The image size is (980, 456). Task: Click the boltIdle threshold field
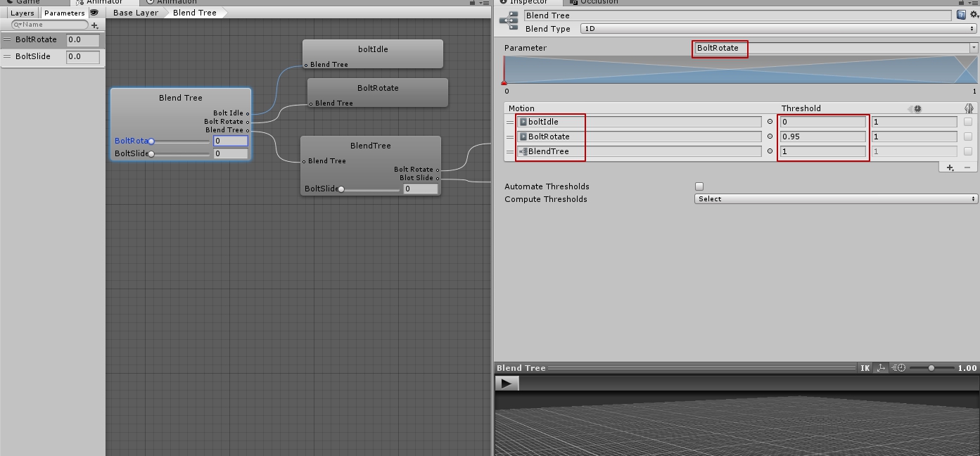823,122
